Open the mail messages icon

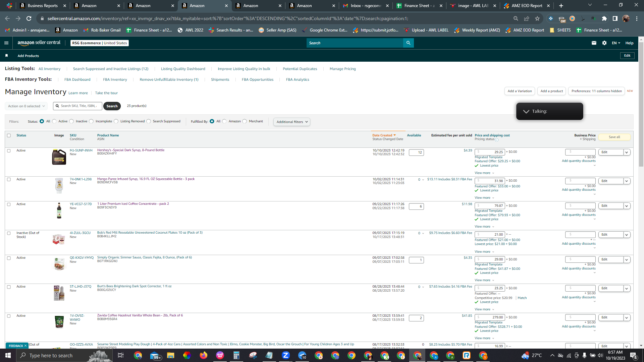tap(594, 43)
